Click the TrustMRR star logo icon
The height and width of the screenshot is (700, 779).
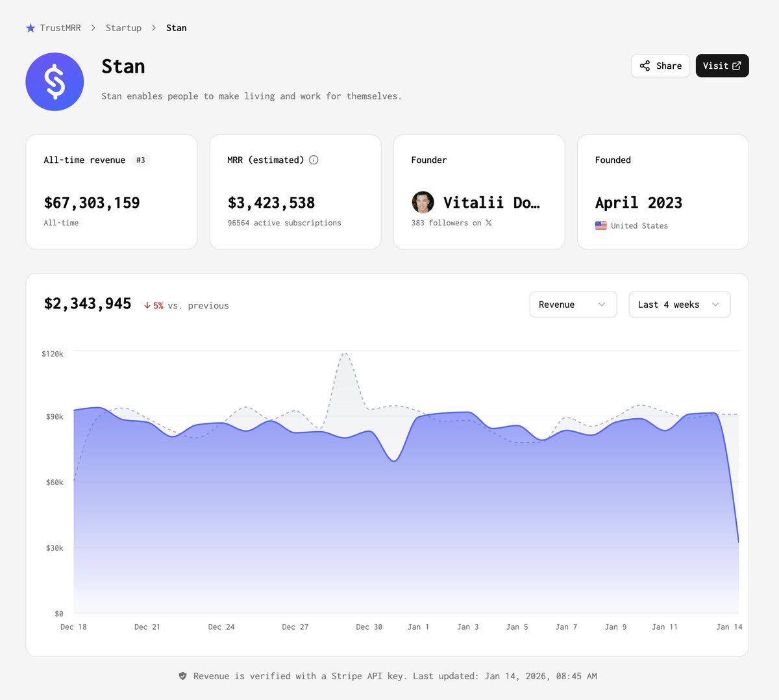31,28
